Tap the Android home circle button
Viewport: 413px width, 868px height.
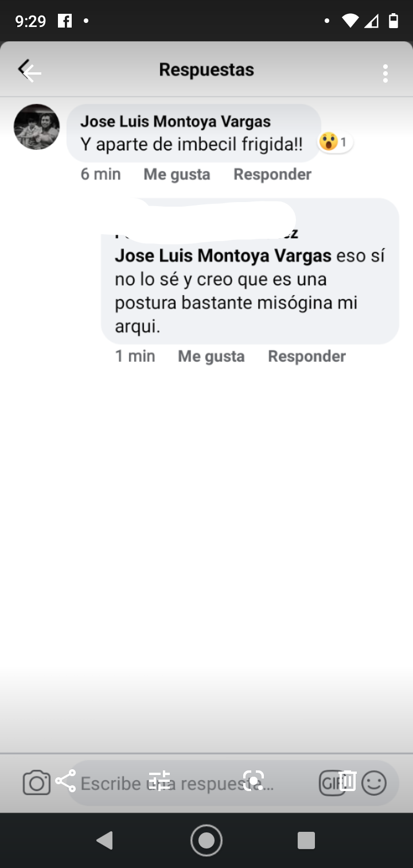pyautogui.click(x=206, y=840)
